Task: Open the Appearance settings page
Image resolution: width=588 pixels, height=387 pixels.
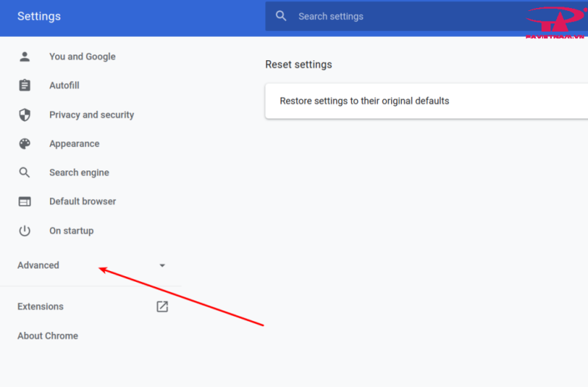Action: (74, 144)
